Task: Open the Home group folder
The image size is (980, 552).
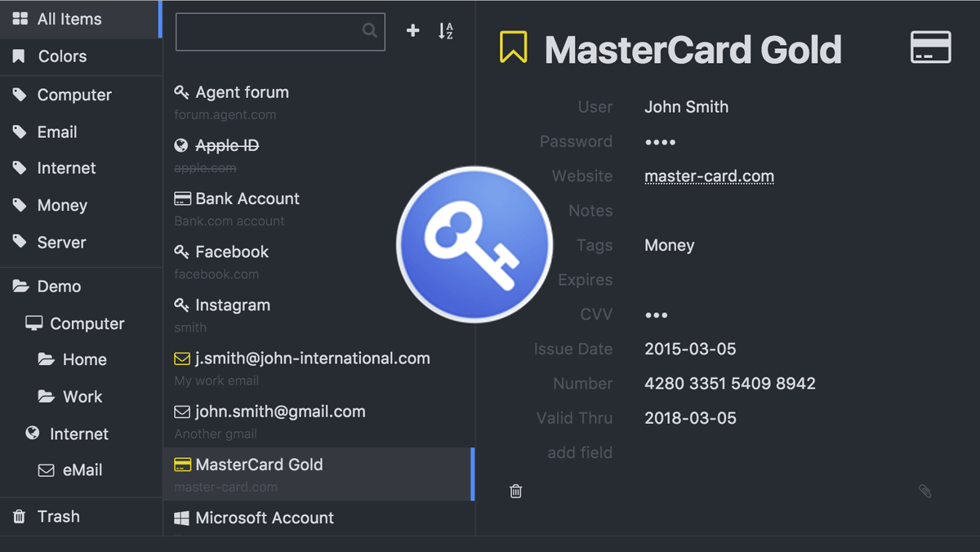Action: point(80,359)
